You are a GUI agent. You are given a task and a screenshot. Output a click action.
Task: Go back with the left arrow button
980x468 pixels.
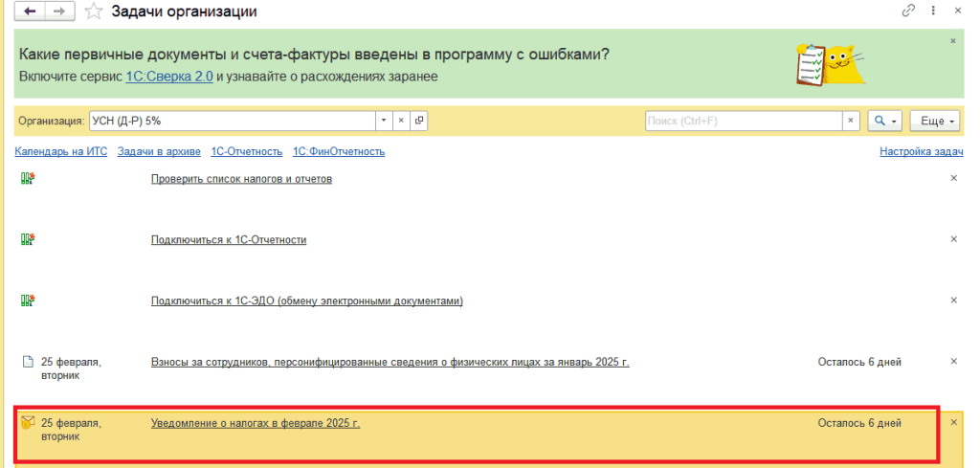point(30,11)
